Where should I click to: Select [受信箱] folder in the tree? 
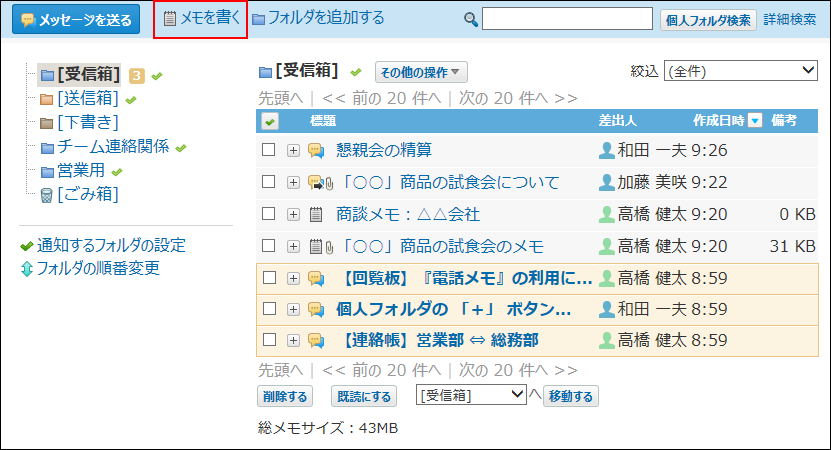[89, 74]
